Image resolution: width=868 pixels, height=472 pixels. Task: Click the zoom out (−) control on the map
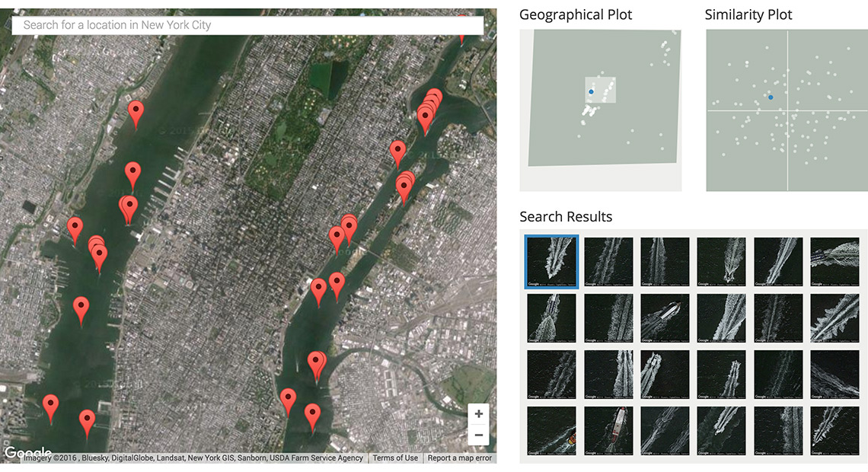pyautogui.click(x=478, y=434)
